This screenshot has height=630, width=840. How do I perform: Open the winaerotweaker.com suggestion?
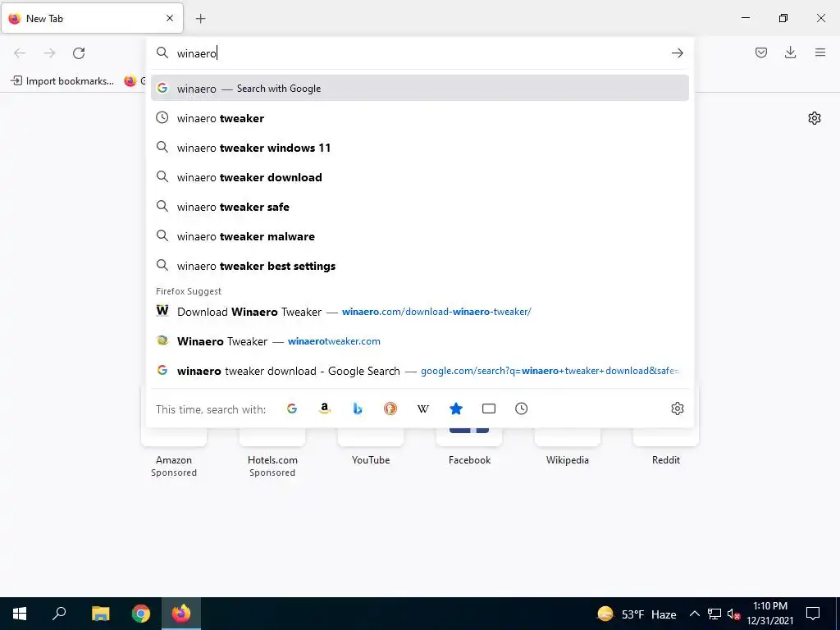(x=419, y=340)
